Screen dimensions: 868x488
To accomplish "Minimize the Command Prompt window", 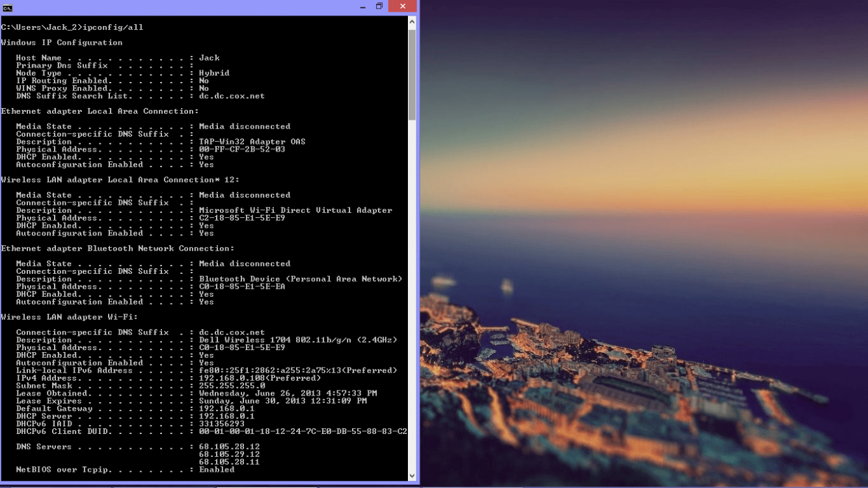I will point(362,6).
